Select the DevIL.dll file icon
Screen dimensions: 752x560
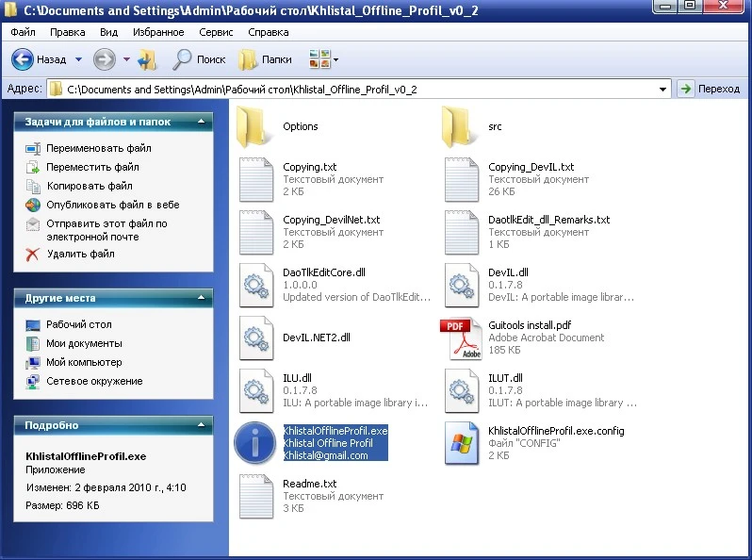461,286
